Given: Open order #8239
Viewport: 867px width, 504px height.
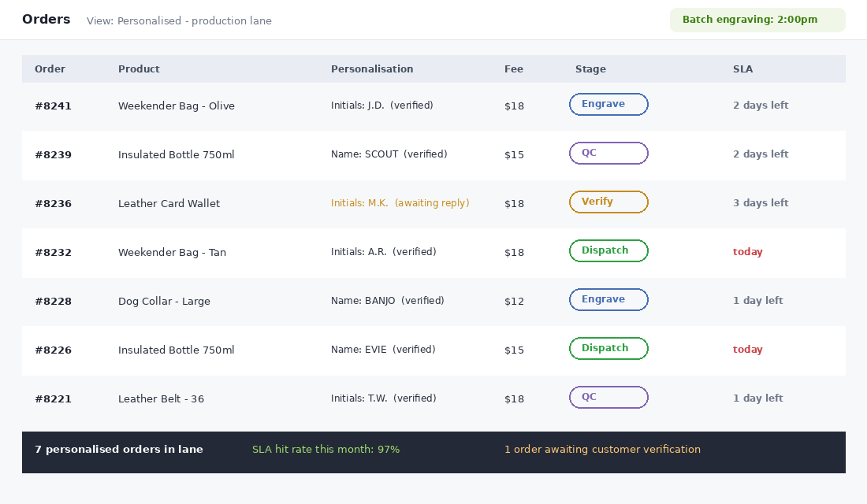Looking at the screenshot, I should click(53, 154).
